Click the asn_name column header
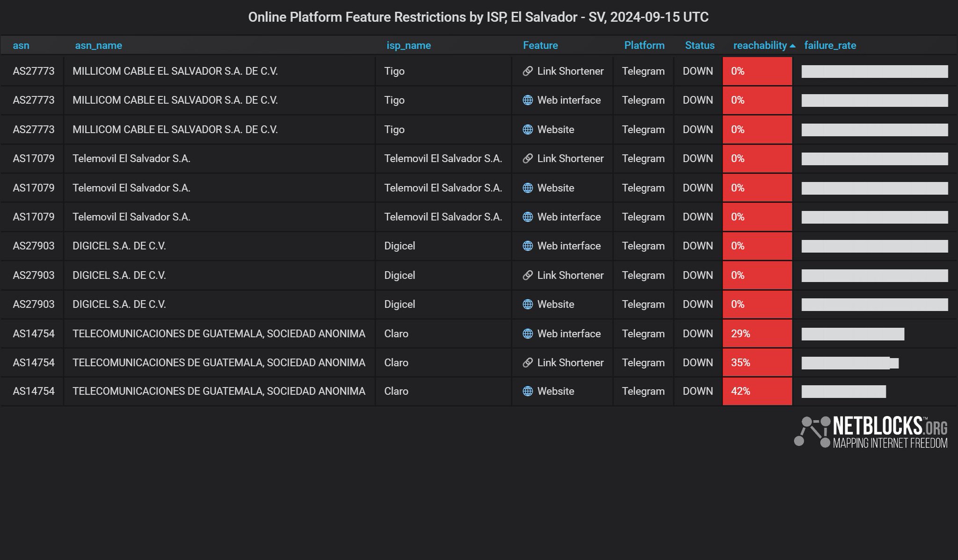 [x=98, y=45]
